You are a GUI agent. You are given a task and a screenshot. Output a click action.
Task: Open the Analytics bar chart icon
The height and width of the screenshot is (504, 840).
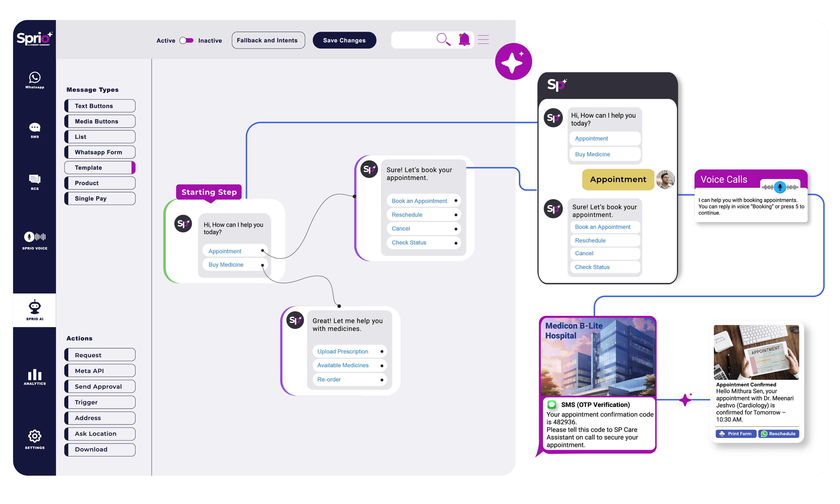pos(35,375)
